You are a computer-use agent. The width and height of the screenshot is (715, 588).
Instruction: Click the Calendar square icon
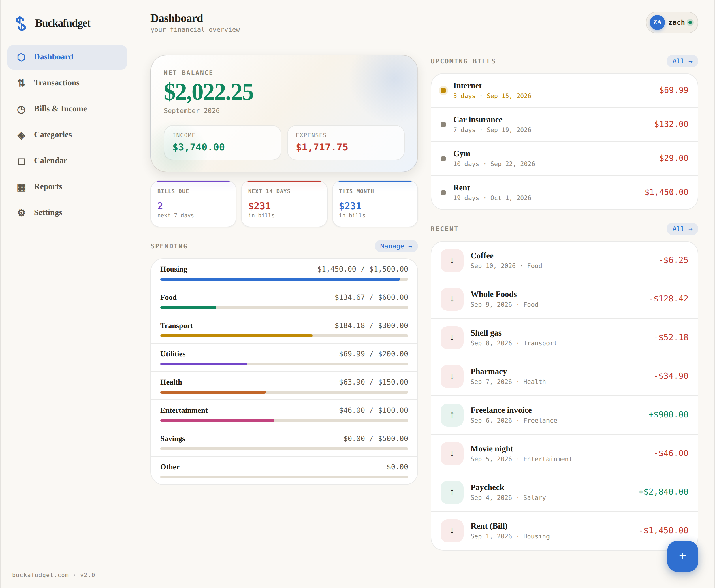[x=21, y=161]
